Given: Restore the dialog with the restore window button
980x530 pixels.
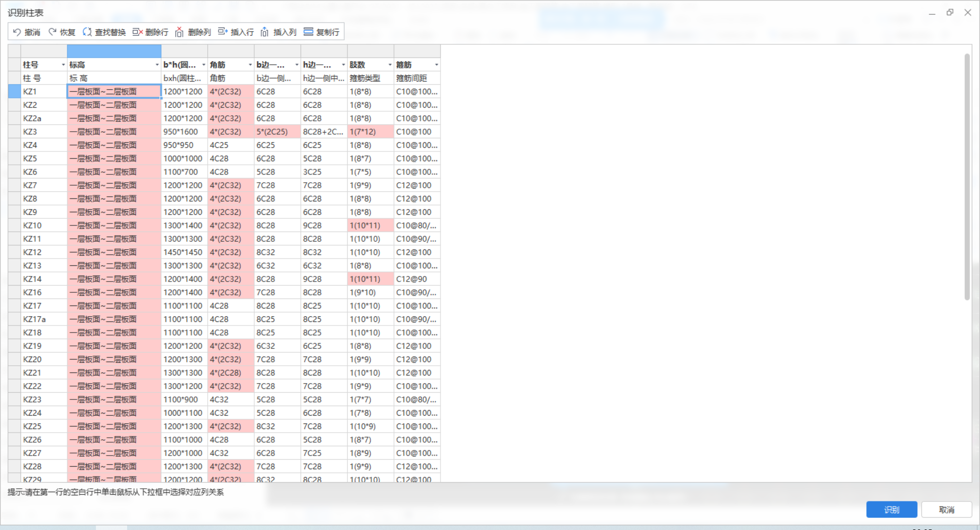Looking at the screenshot, I should (950, 12).
